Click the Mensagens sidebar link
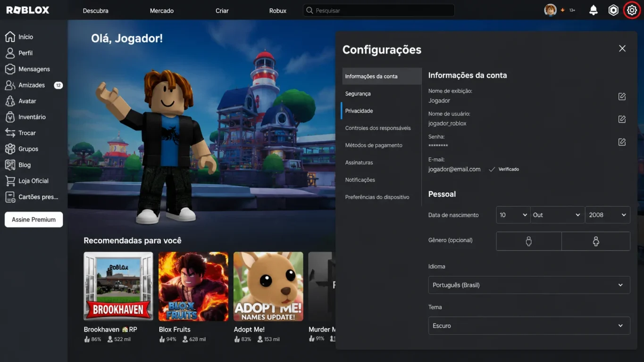 (x=34, y=69)
